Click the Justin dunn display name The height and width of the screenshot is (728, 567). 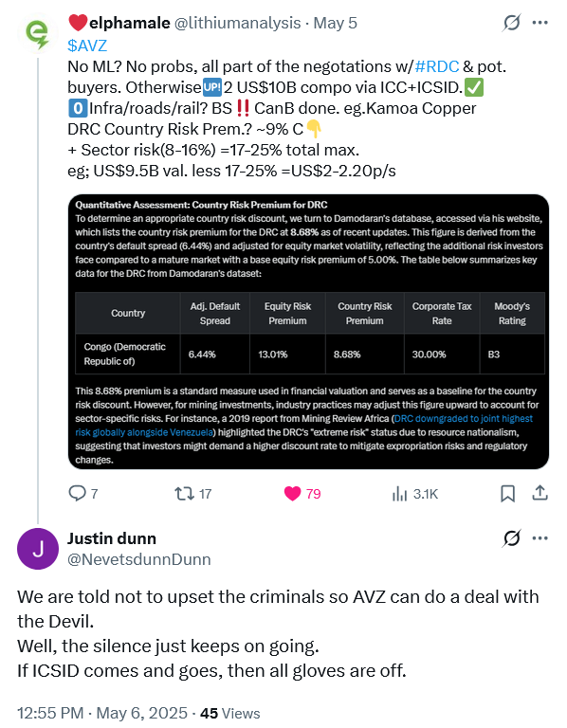[x=112, y=538]
